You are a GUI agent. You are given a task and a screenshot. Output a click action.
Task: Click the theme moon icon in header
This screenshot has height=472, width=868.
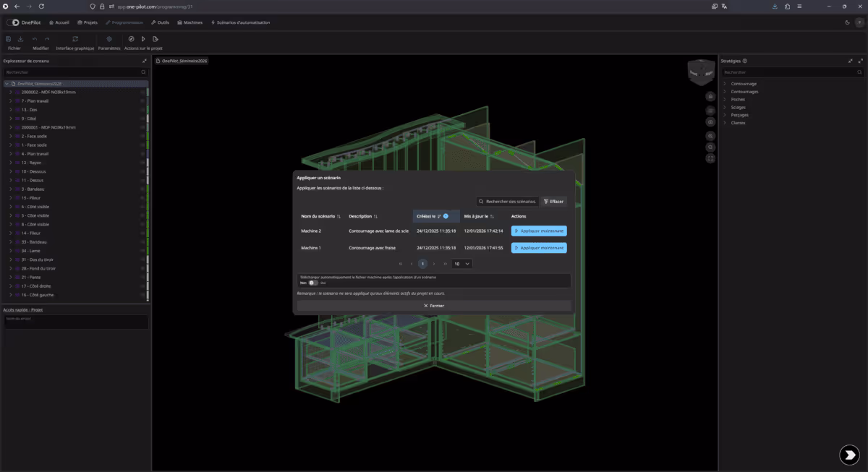tap(847, 22)
